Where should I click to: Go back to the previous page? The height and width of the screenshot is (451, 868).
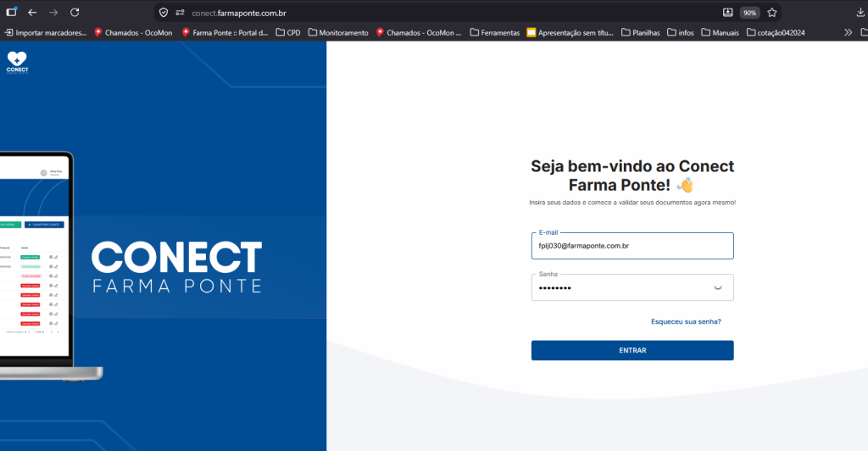[x=32, y=13]
